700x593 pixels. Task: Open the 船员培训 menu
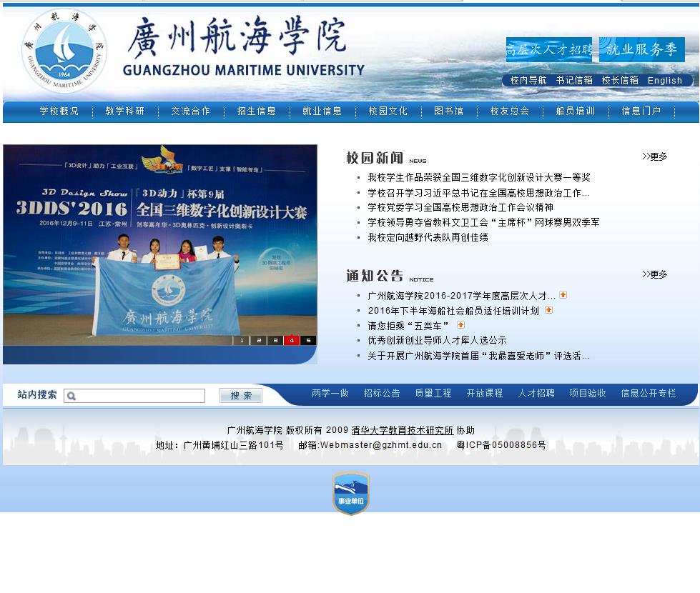click(x=576, y=111)
